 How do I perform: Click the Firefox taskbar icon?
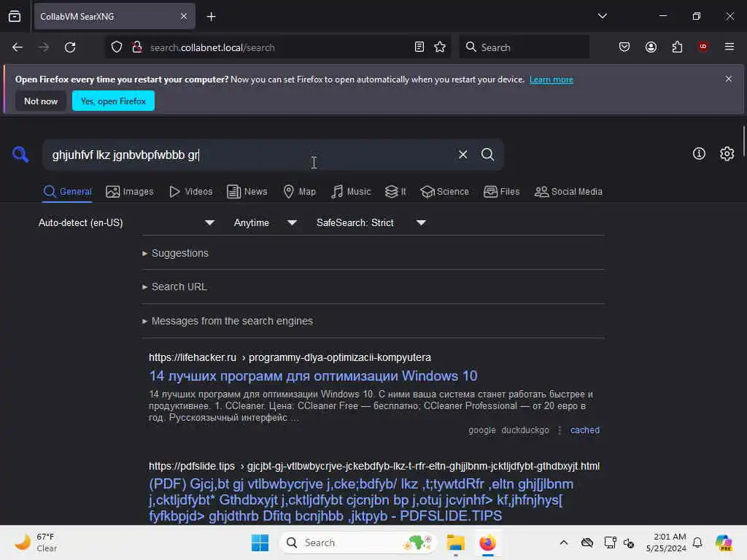[487, 542]
